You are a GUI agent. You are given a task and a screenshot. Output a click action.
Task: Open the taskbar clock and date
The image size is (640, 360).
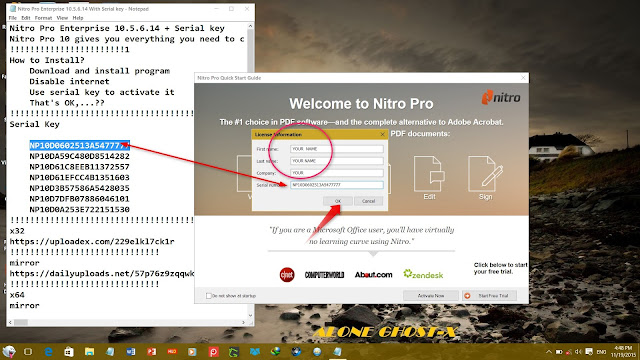coord(622,351)
